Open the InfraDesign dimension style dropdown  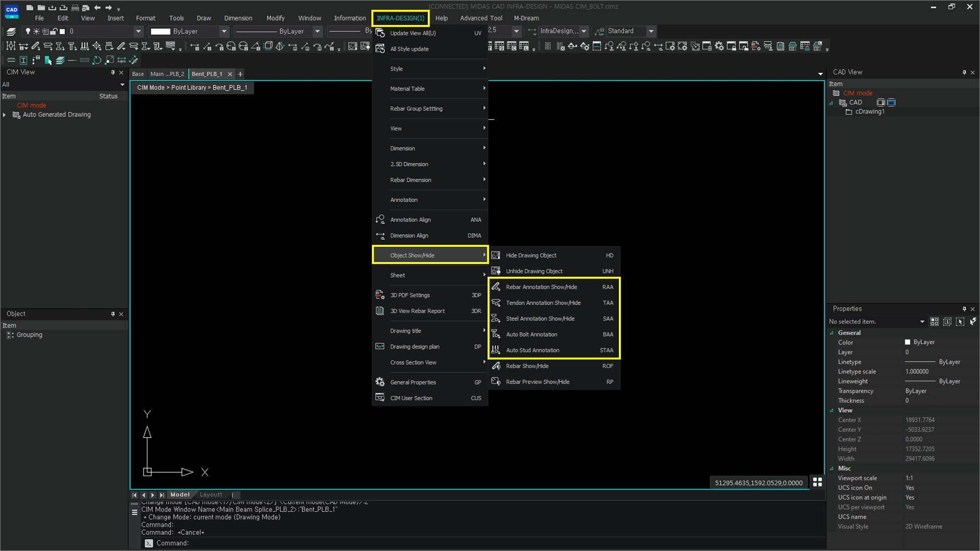(584, 31)
